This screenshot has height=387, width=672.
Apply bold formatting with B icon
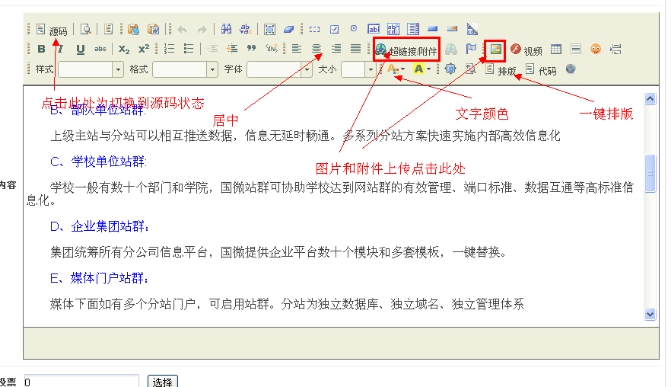click(x=42, y=49)
